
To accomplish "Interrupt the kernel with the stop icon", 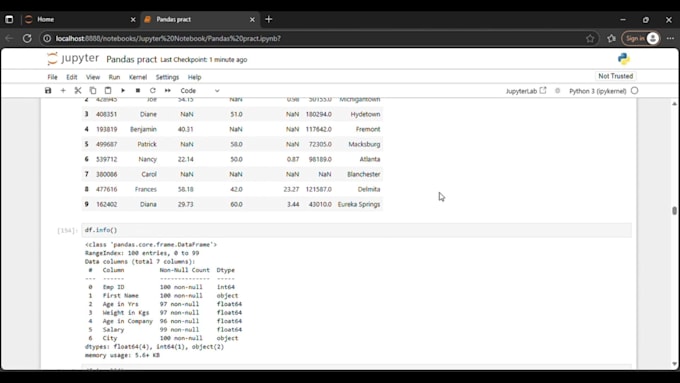I will click(x=138, y=91).
